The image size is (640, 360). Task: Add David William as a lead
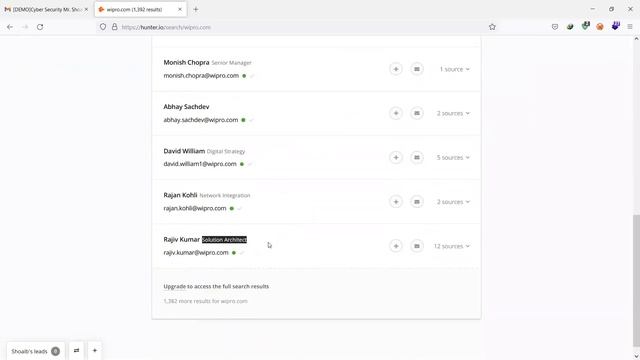tap(396, 158)
